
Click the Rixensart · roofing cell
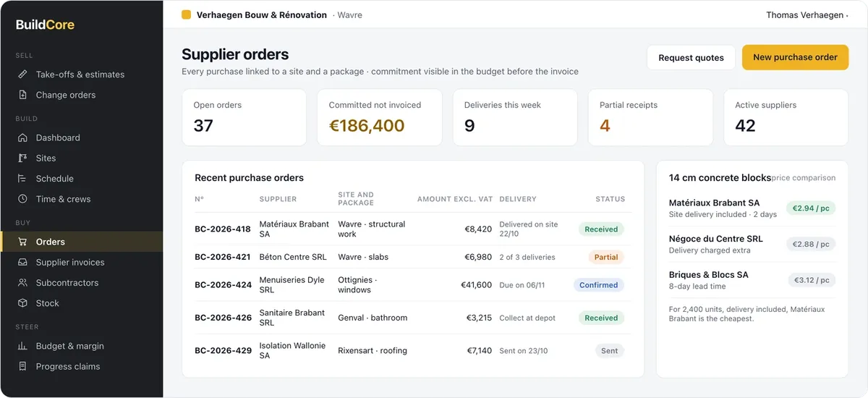(x=373, y=350)
